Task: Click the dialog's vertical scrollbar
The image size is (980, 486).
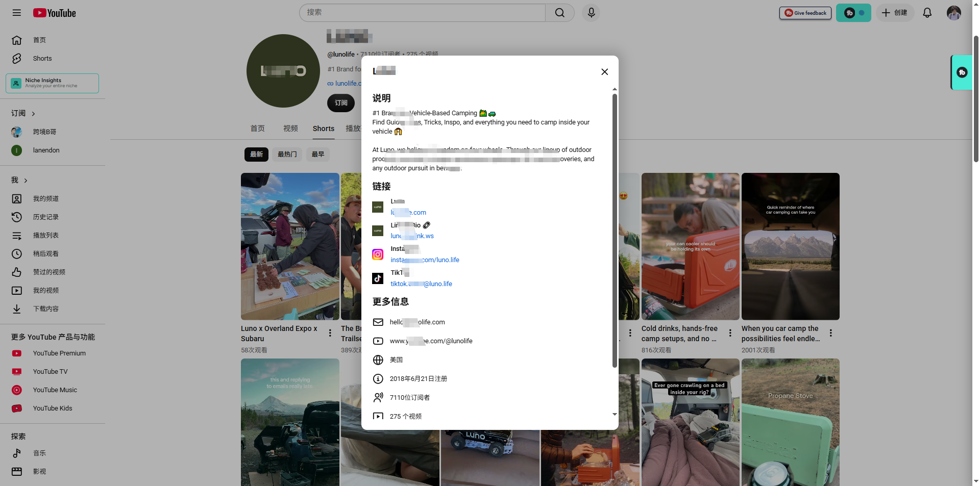Action: coord(615,229)
